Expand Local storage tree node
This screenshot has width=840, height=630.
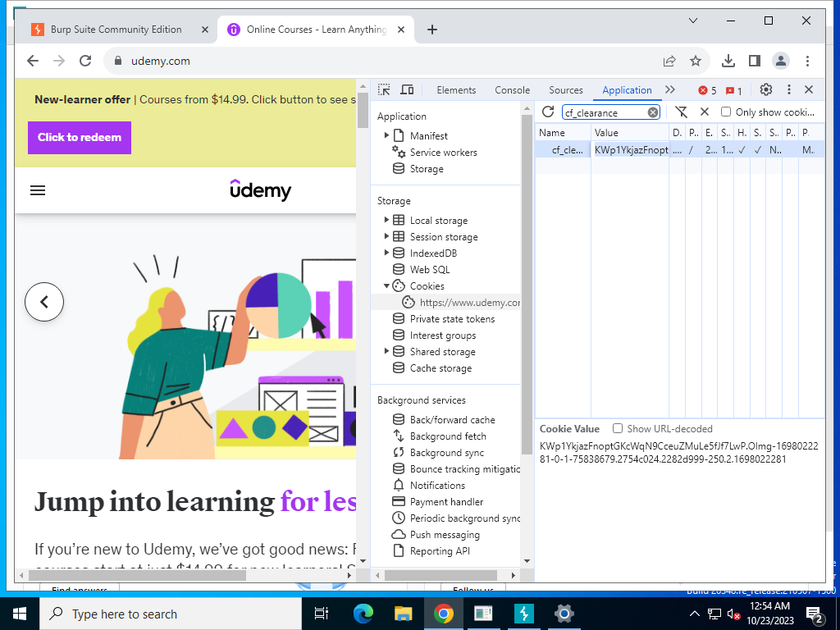pos(386,220)
